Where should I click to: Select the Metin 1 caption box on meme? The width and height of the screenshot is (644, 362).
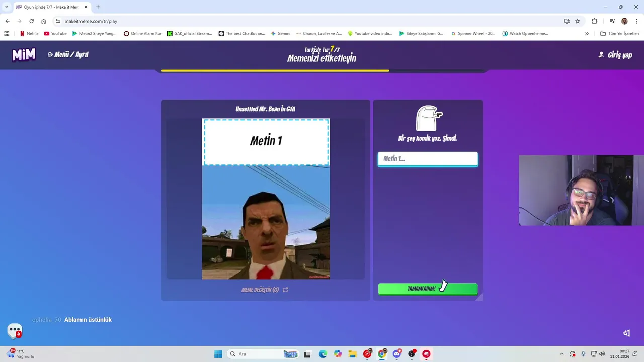[x=266, y=142]
